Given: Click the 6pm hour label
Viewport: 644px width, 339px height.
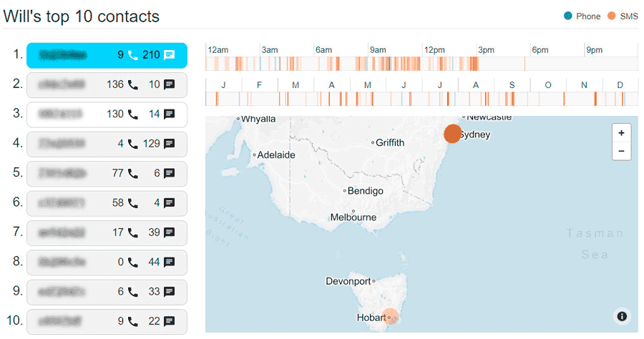Looking at the screenshot, I should [x=540, y=50].
